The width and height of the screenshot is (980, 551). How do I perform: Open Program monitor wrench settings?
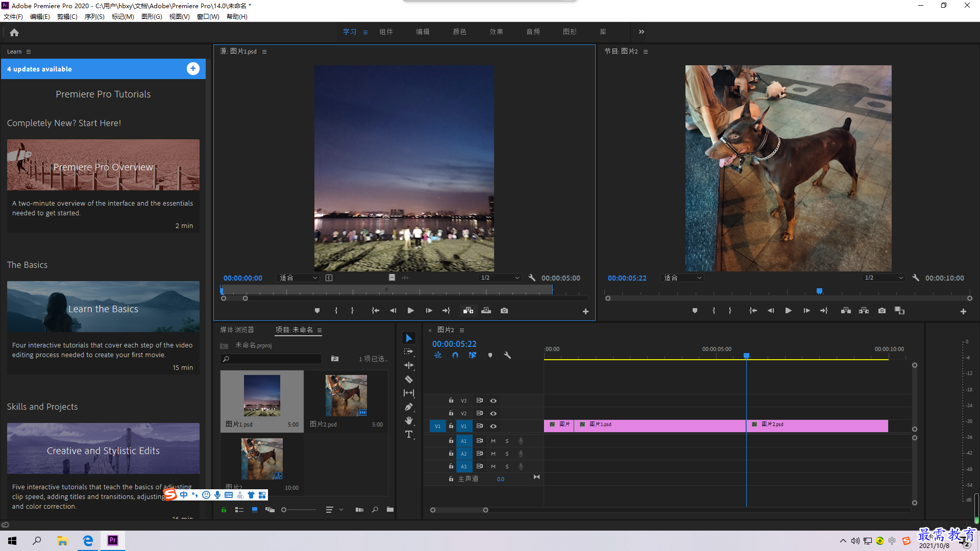coord(916,278)
